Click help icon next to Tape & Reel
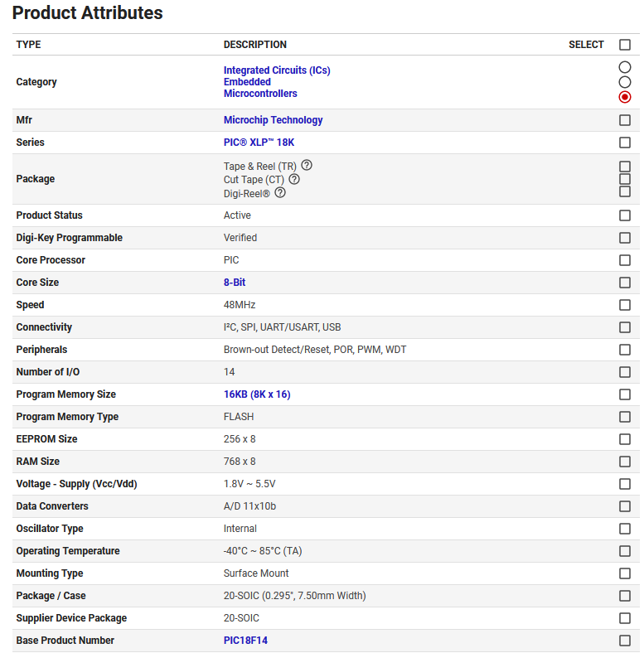The height and width of the screenshot is (653, 644). click(307, 166)
